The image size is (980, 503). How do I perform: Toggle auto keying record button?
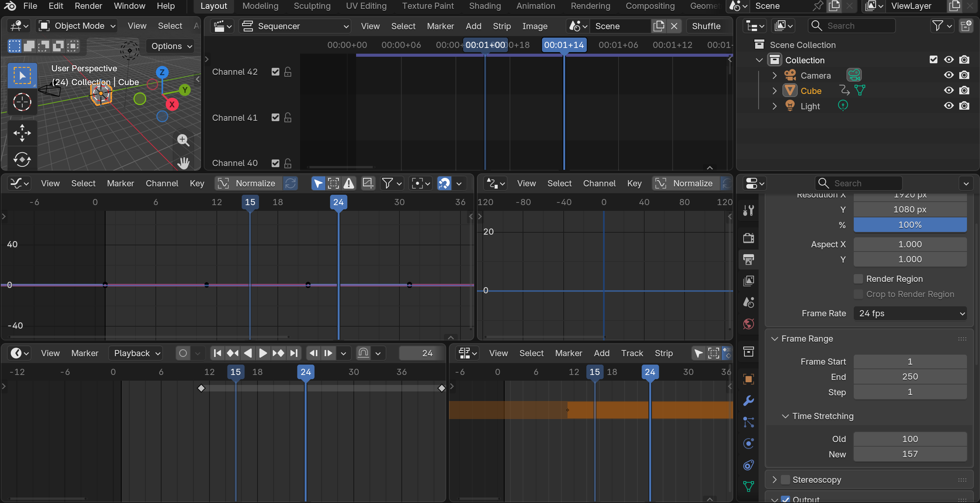[x=183, y=353]
